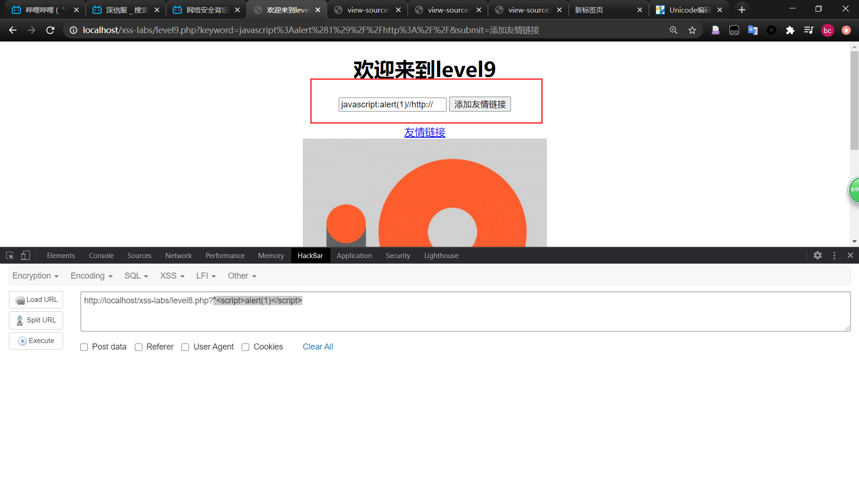The image size is (859, 504).
Task: Switch to the Unicode编码 browser tab
Action: pos(688,10)
